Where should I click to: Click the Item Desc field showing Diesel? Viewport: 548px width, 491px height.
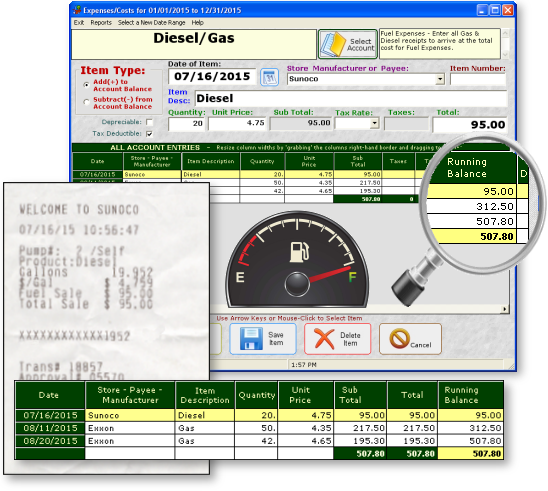coord(351,98)
